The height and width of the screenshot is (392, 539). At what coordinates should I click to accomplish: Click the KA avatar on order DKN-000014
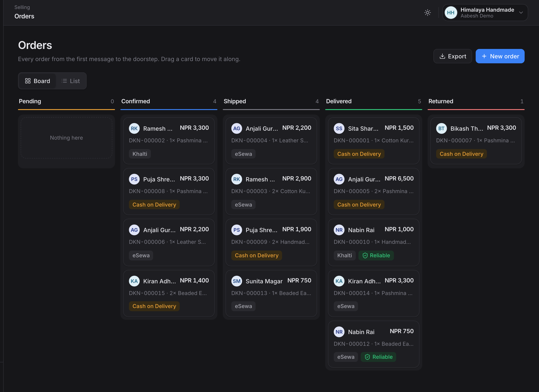pyautogui.click(x=339, y=281)
